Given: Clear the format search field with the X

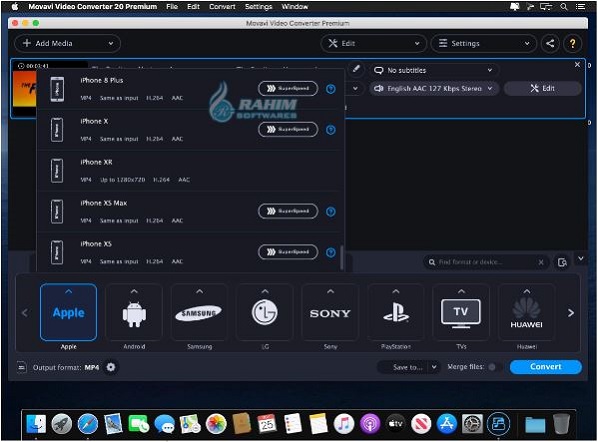Looking at the screenshot, I should pos(541,262).
